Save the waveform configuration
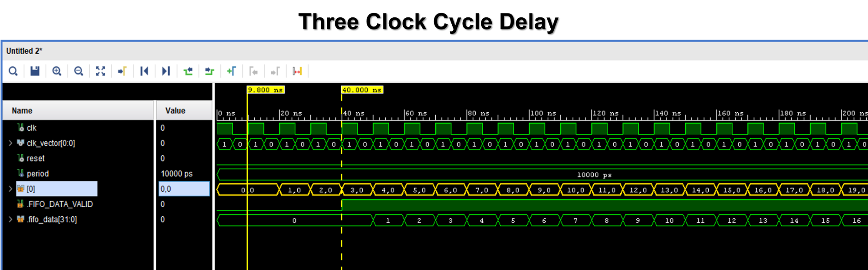This screenshot has width=868, height=270. coord(35,71)
